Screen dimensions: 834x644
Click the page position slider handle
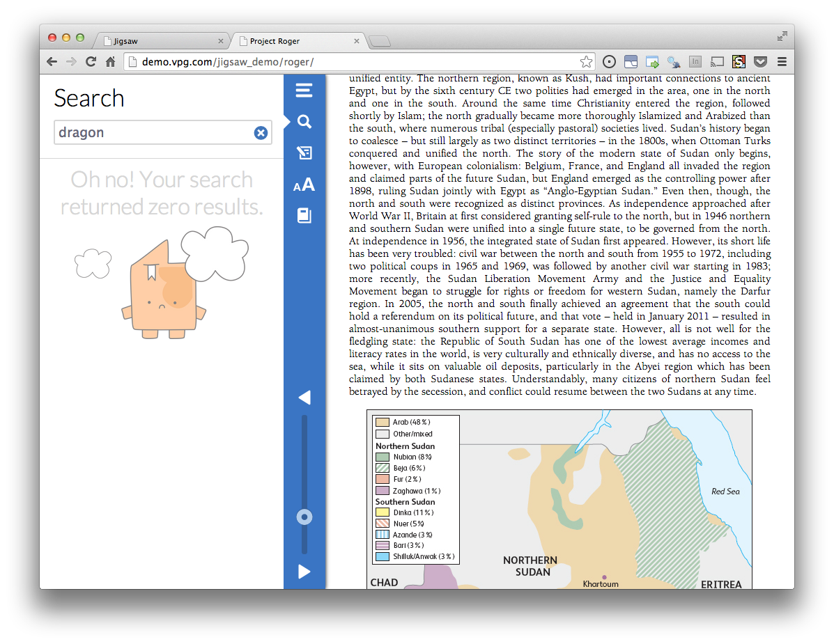pos(304,517)
